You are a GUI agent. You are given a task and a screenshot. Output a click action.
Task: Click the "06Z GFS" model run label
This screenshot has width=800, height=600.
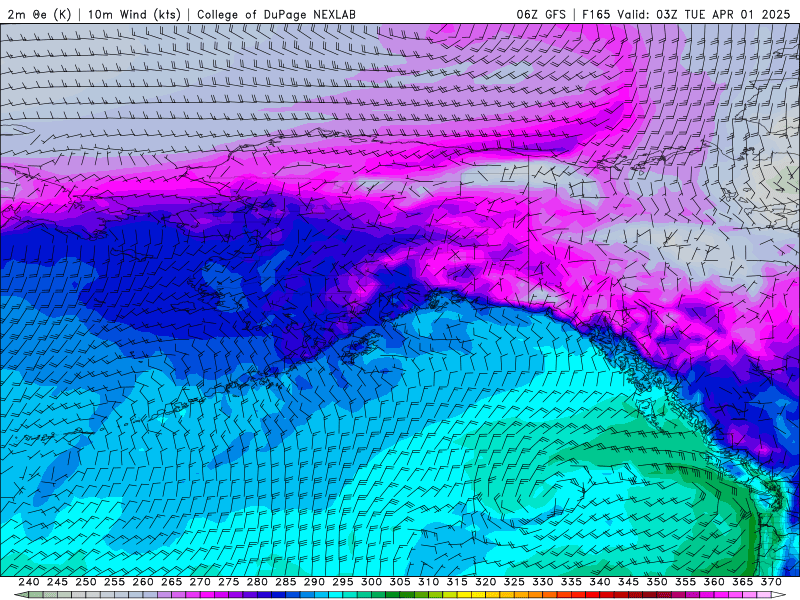541,14
